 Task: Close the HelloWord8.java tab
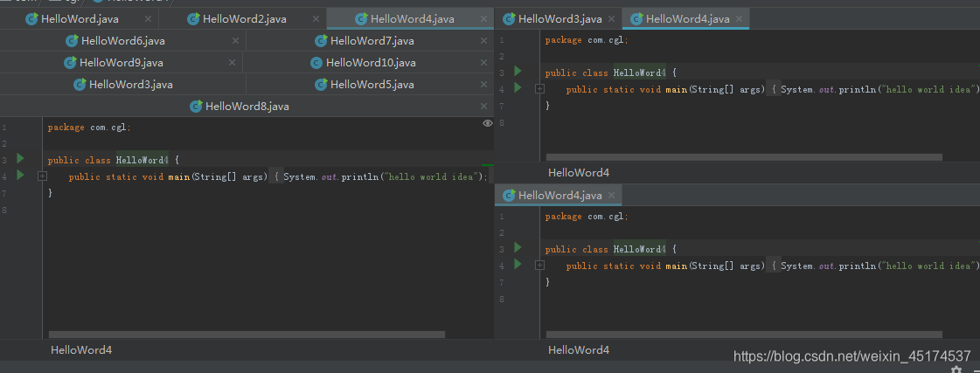[x=483, y=107]
